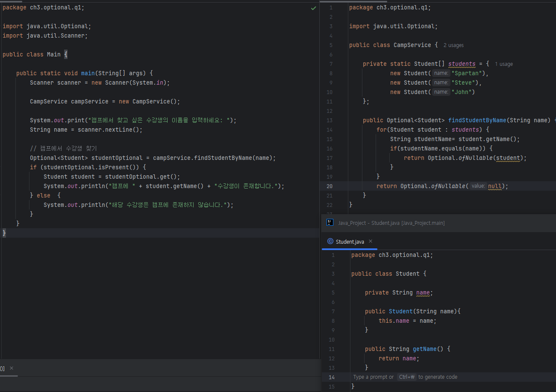The height and width of the screenshot is (392, 556).
Task: Click the underlined "null" on CampService line 20
Action: [495, 186]
